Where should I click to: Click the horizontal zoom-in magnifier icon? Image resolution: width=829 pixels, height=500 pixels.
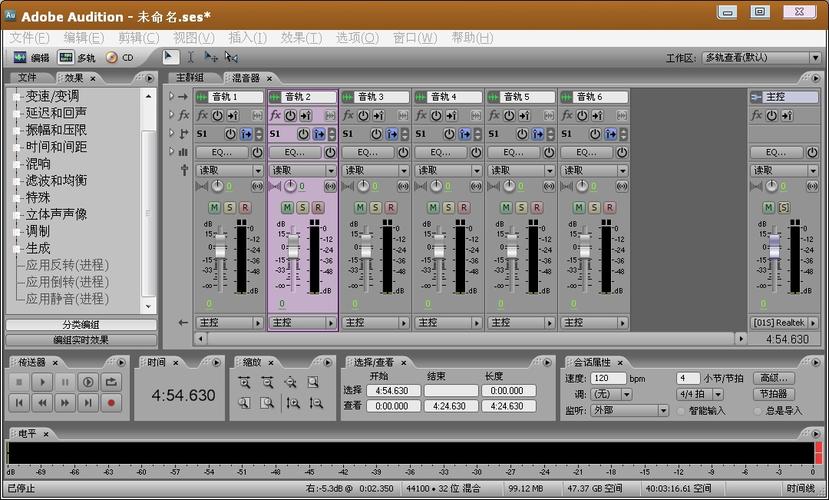coord(244,382)
